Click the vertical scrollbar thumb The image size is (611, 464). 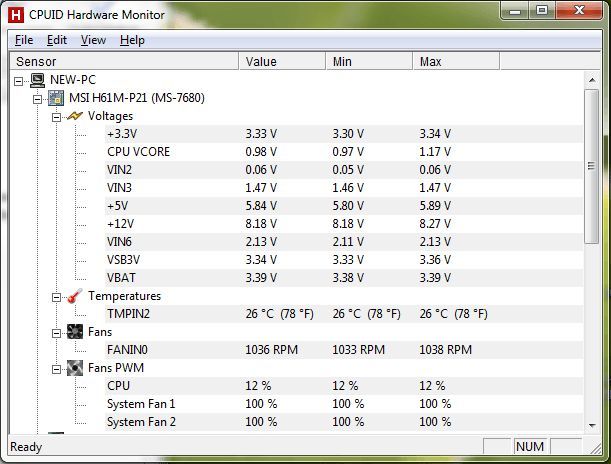592,166
